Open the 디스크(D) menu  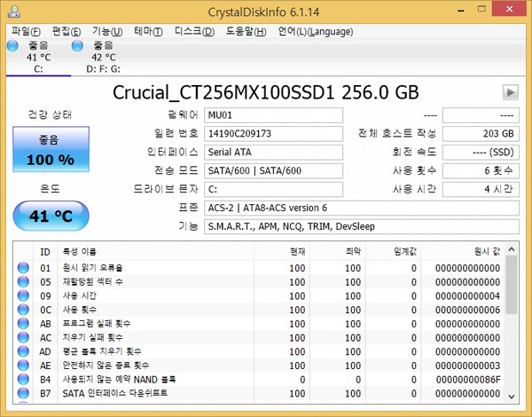pyautogui.click(x=194, y=32)
